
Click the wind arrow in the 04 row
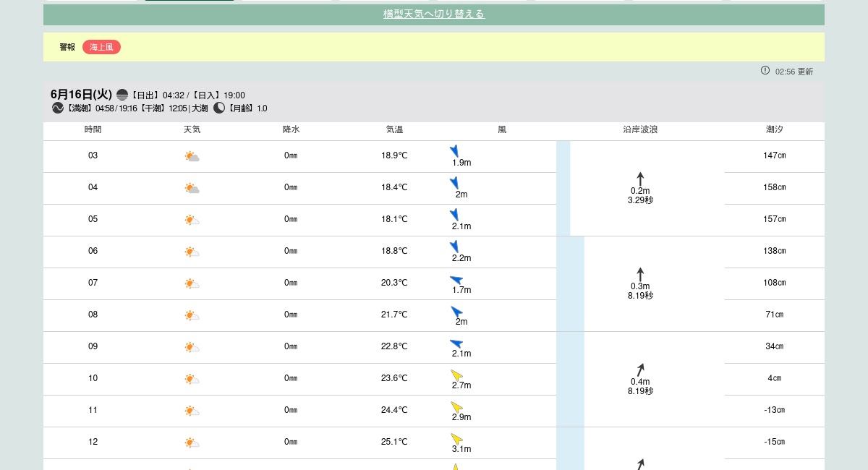(x=454, y=182)
